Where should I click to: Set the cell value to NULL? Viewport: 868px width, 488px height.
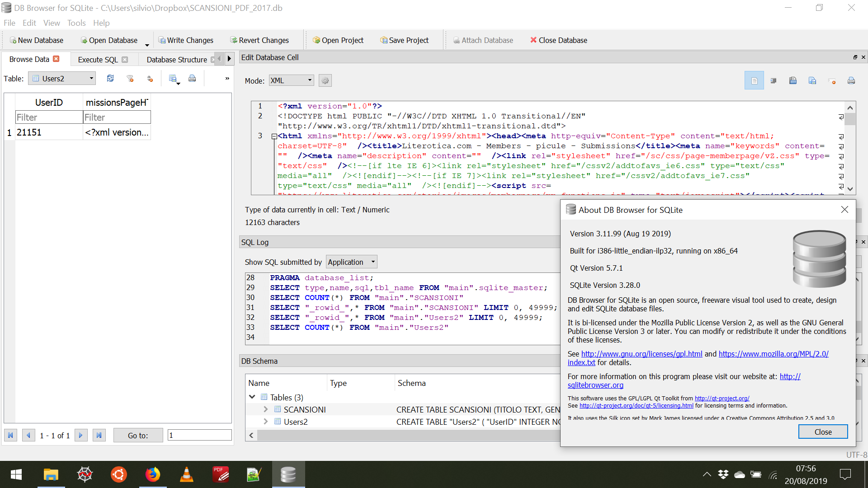click(x=832, y=80)
